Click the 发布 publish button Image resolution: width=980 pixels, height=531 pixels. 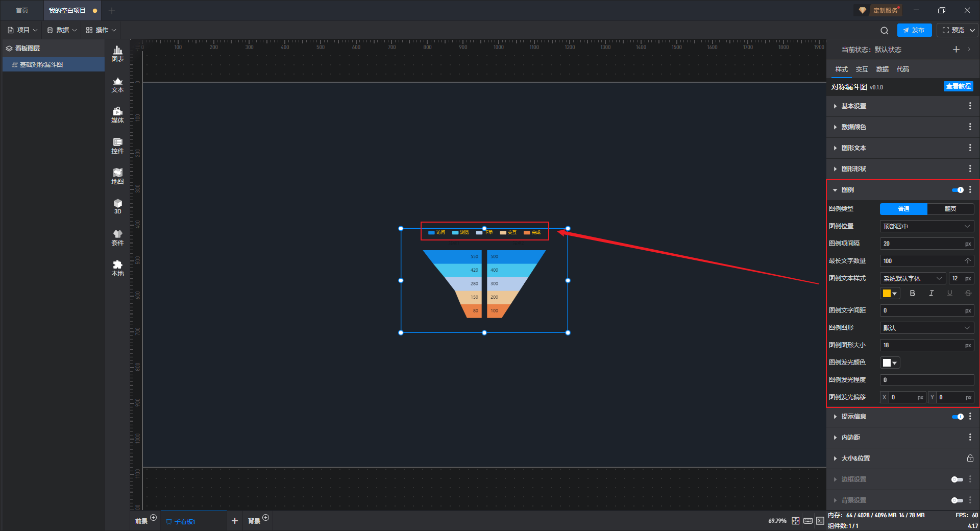pos(914,30)
